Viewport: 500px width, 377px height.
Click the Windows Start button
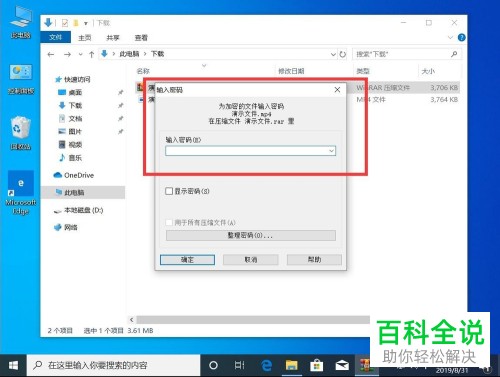(x=13, y=365)
